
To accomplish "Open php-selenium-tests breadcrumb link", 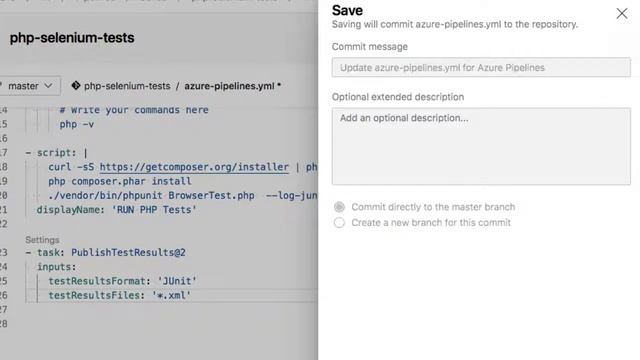I will pos(127,86).
